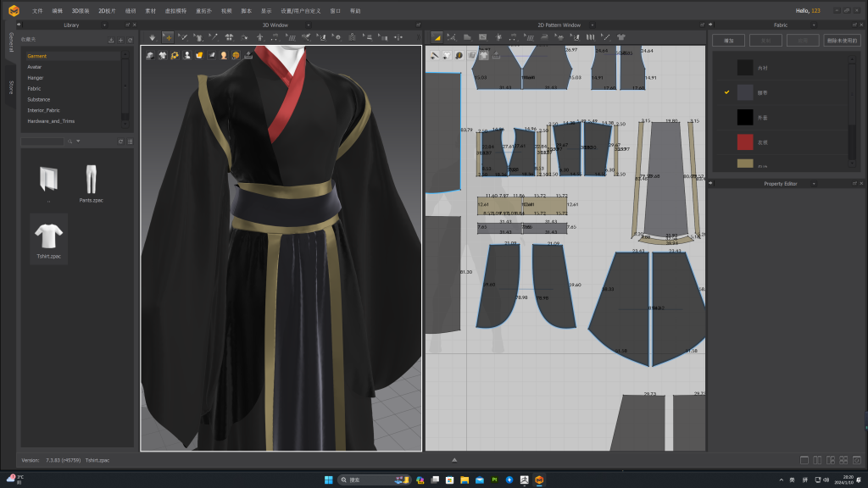Open the 2D板片 menu
The image size is (868, 488).
coord(107,10)
